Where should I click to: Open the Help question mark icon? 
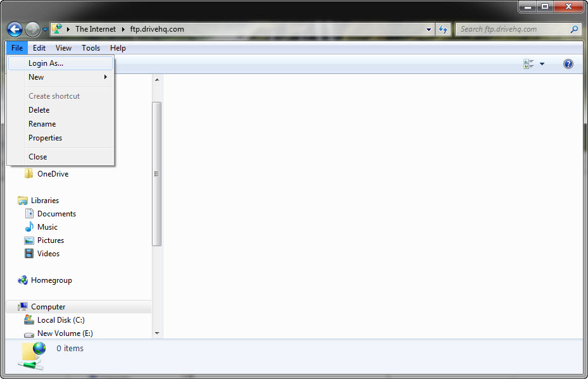[x=568, y=64]
